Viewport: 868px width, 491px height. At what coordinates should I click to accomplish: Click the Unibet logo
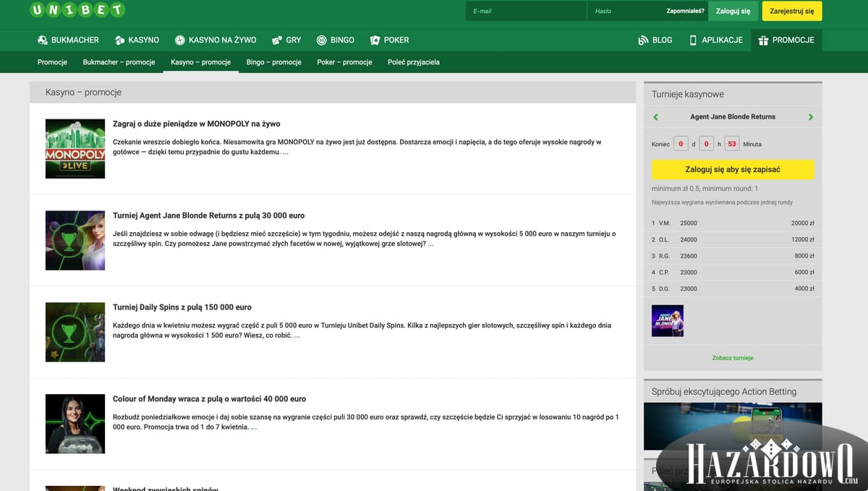[77, 10]
